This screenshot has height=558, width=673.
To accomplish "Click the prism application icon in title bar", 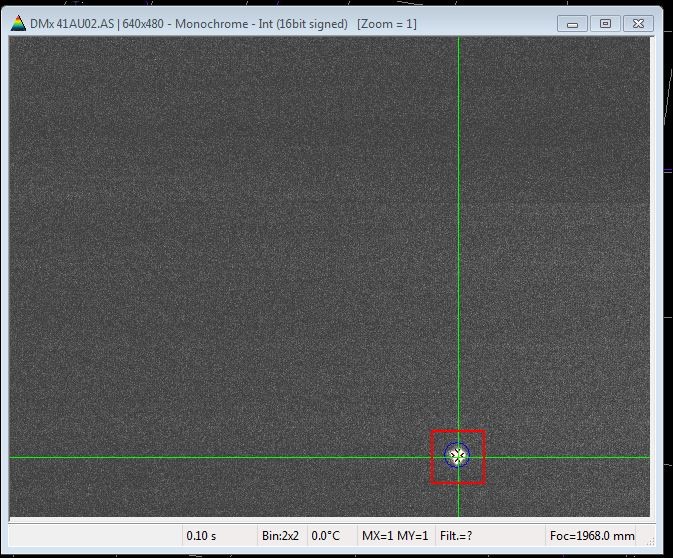I will click(18, 23).
